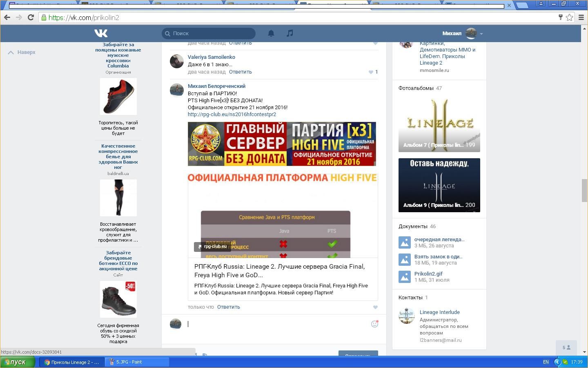Open the 'Официальная платформа High Five' link preview image

click(283, 216)
